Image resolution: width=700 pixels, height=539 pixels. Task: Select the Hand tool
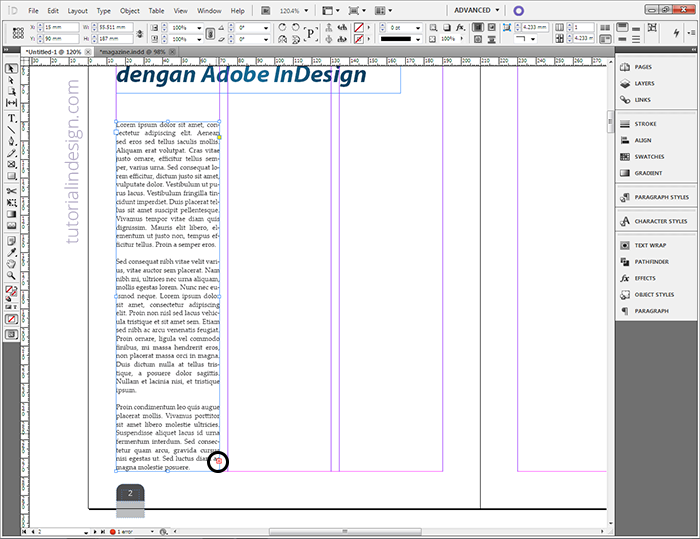point(11,264)
